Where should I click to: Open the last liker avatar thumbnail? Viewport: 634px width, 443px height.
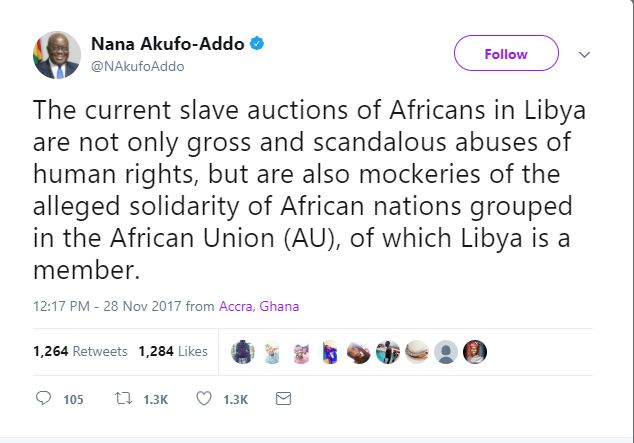click(x=475, y=352)
